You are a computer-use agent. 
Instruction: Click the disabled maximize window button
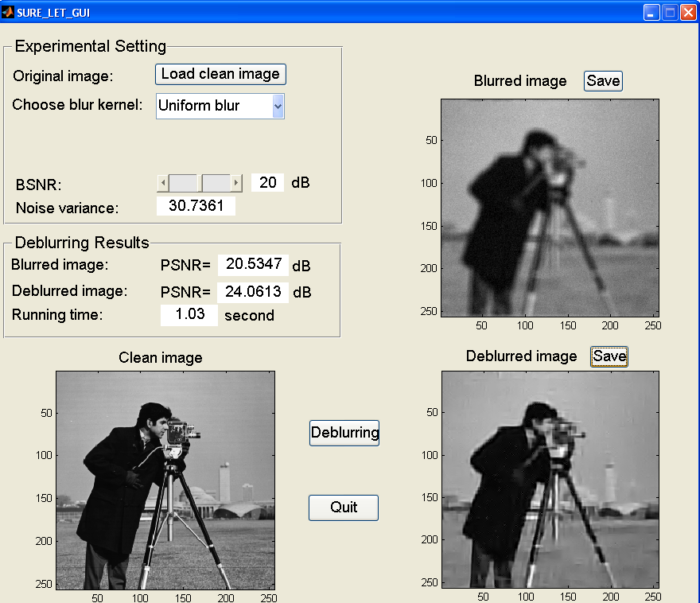[670, 12]
